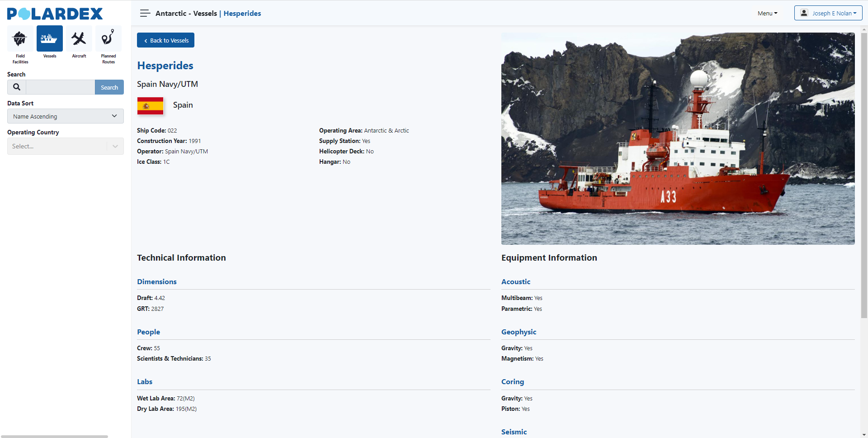Click the sidebar horizontal scrollbar
Viewport: 868px width, 438px height.
pos(54,436)
